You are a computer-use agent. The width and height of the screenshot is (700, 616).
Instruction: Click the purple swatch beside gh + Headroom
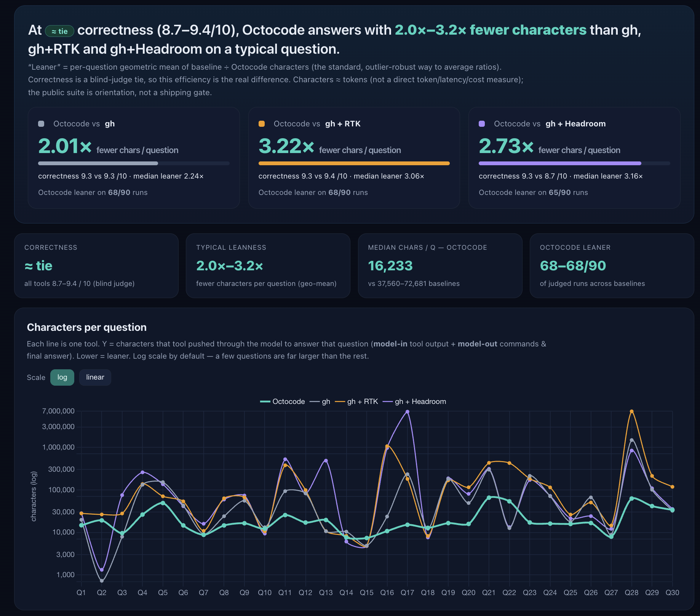pos(482,124)
